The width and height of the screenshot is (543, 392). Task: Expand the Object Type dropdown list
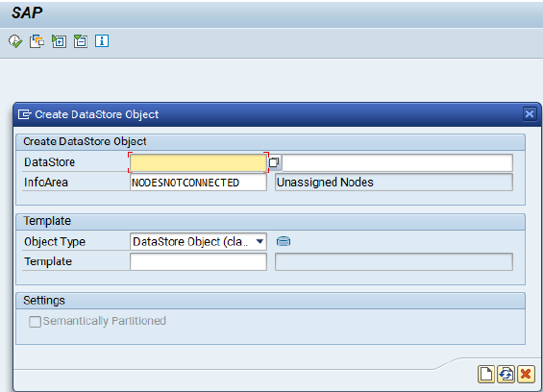tap(259, 241)
